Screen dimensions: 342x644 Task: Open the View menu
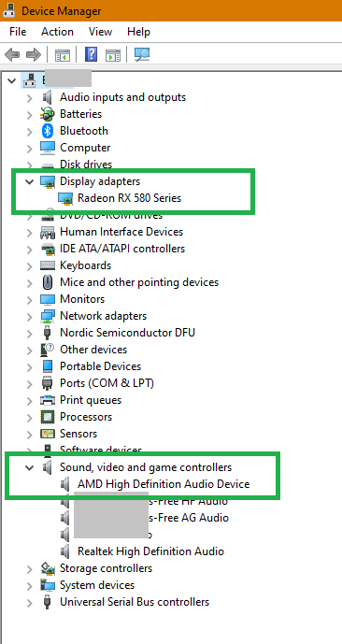[100, 32]
